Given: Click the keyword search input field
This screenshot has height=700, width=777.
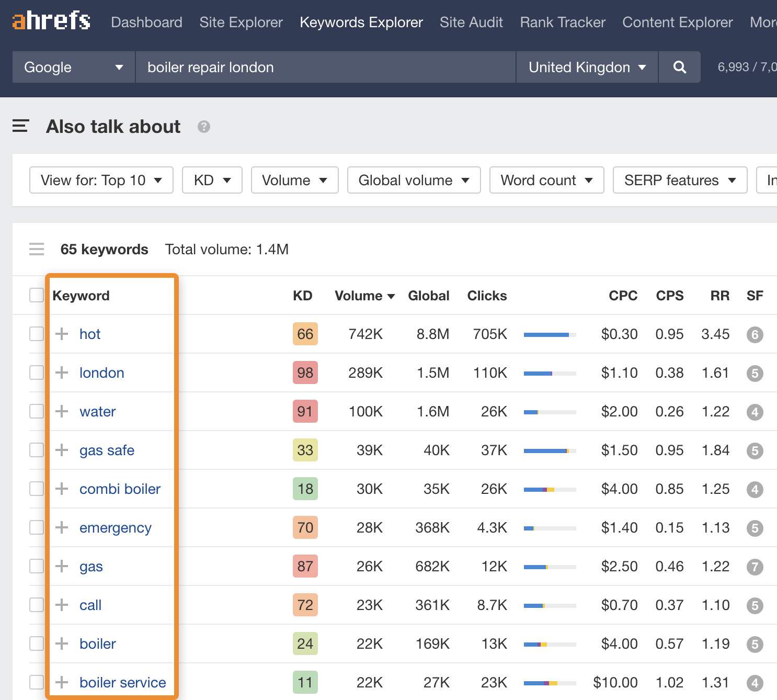Looking at the screenshot, I should pos(325,67).
